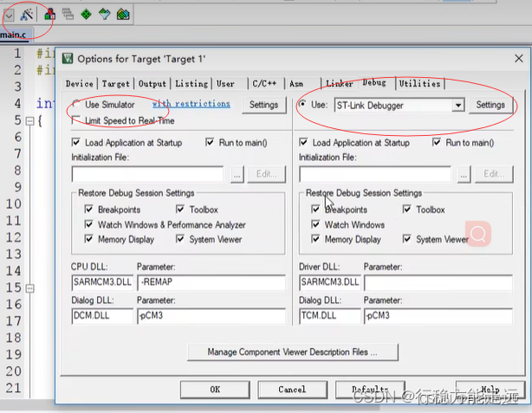Toggle debugger Toolbox checkbox
The width and height of the screenshot is (532, 413).
click(407, 210)
